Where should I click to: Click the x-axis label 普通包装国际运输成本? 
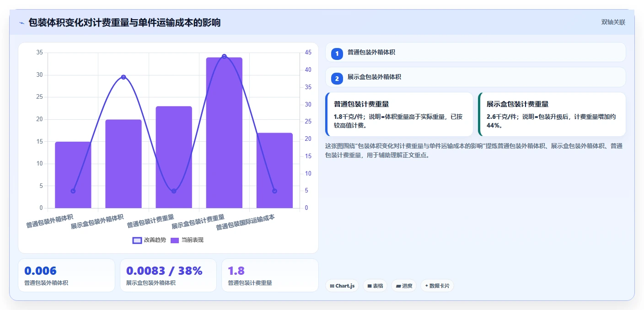[x=246, y=222]
